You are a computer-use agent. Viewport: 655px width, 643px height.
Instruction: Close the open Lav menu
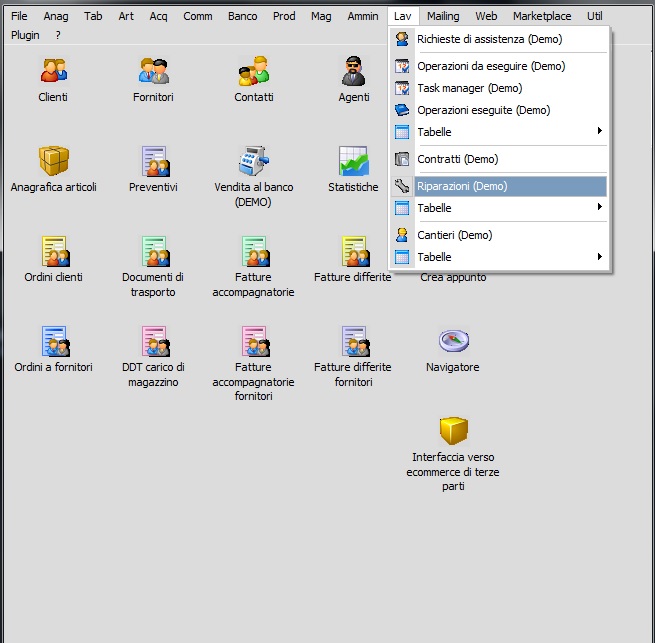(402, 16)
